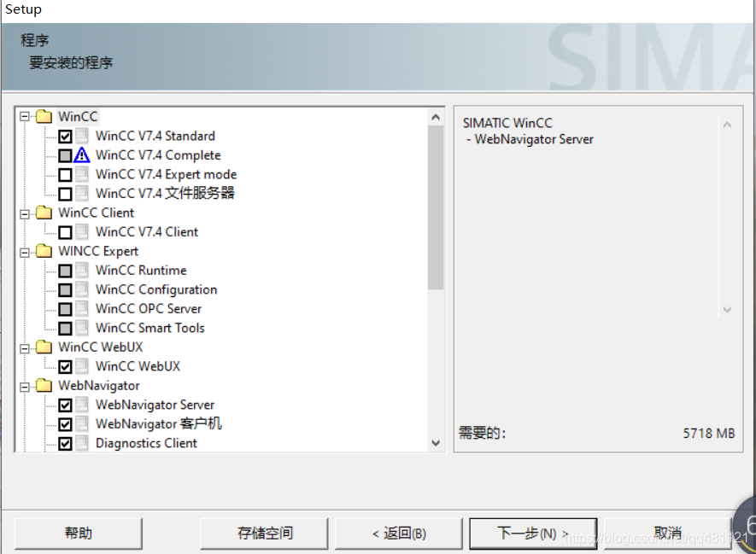Click the down arrow on the component list scrollbar
Screen dimensions: 756x554
(x=436, y=443)
